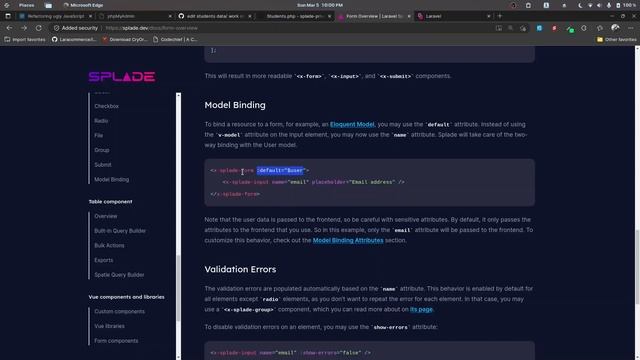The width and height of the screenshot is (640, 360).
Task: Click the Model Binding heading
Action: pyautogui.click(x=235, y=105)
